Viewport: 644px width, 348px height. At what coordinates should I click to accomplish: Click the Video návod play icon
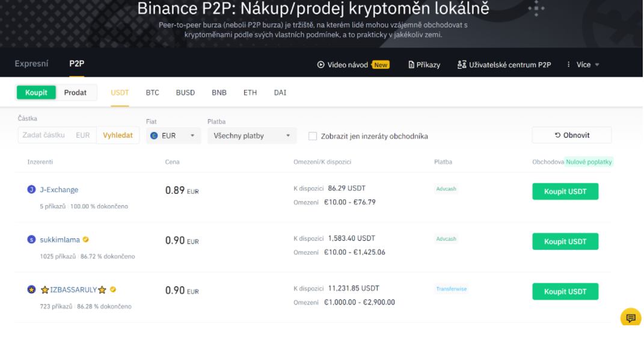[x=320, y=64]
